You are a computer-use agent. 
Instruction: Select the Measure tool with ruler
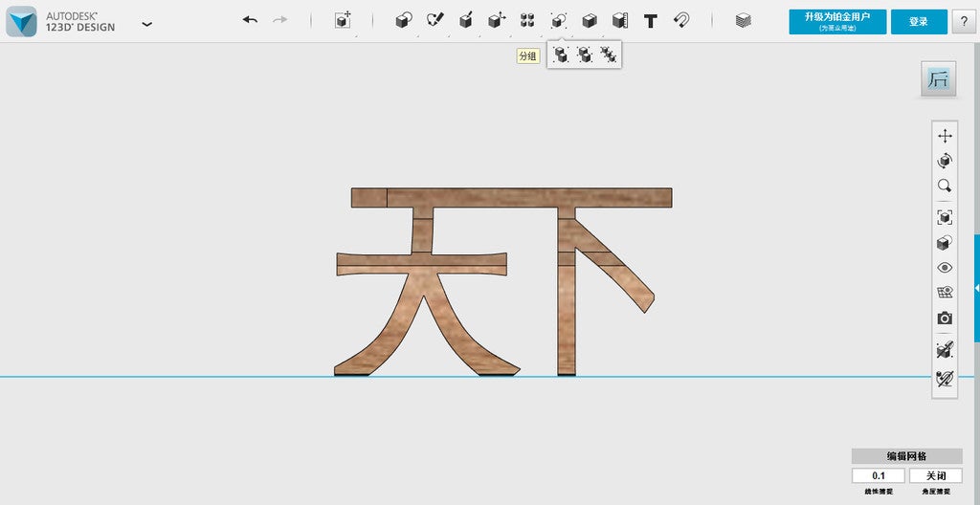click(x=620, y=21)
